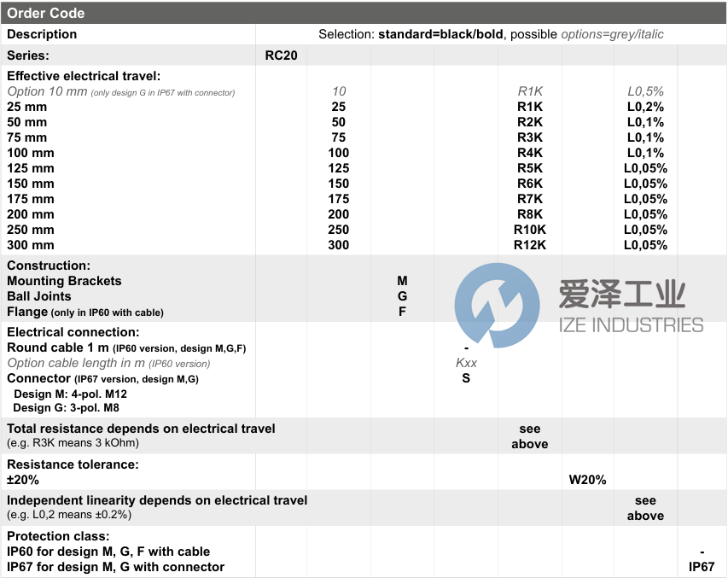Pick Ball Joints construction code G
The image size is (728, 578).
click(402, 296)
